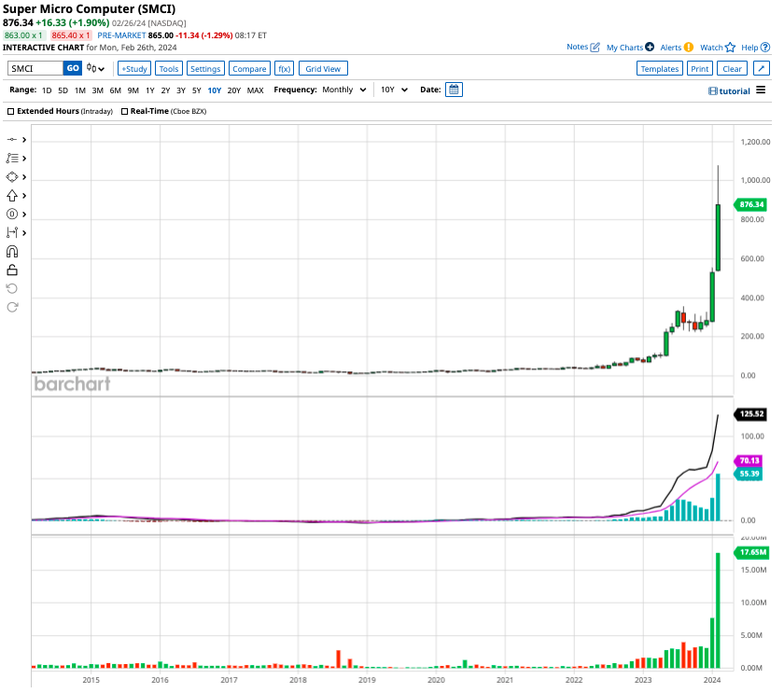This screenshot has height=693, width=784.
Task: Enable magnet snap mode
Action: (x=12, y=251)
